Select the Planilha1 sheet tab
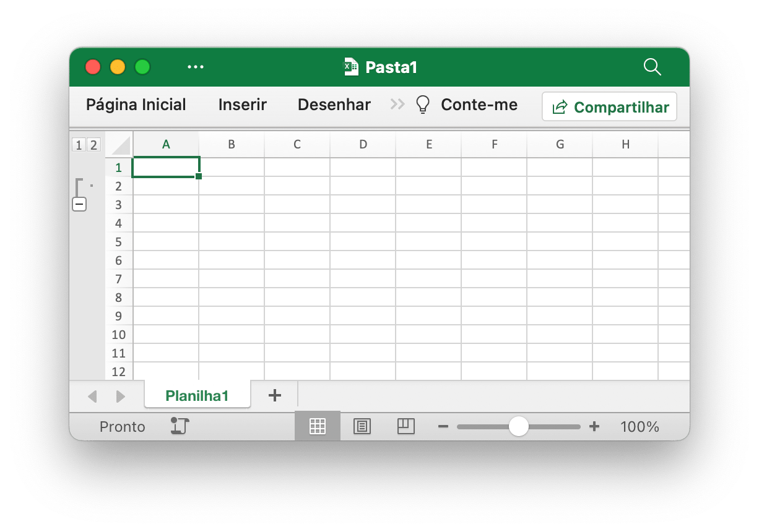759x532 pixels. pos(197,395)
